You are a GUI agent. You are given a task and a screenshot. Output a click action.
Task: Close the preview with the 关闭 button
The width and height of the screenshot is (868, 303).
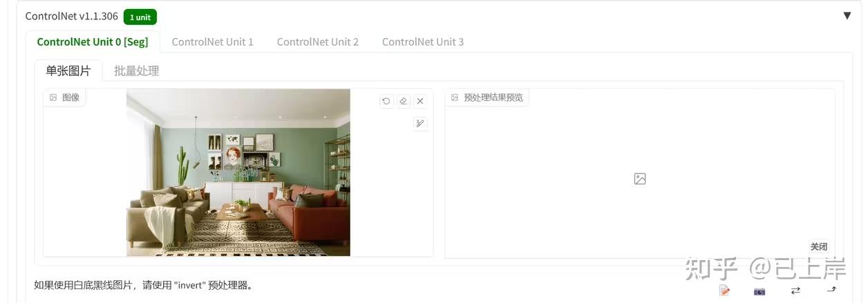819,246
